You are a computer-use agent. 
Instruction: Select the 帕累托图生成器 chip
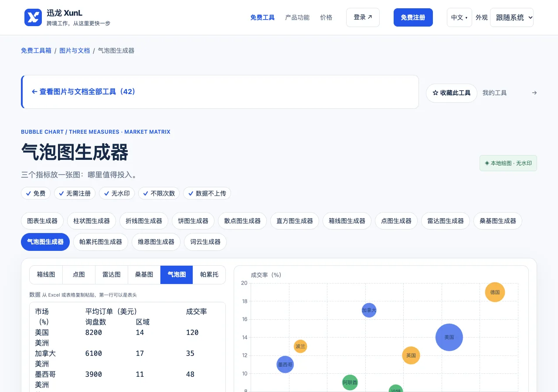[x=101, y=242]
